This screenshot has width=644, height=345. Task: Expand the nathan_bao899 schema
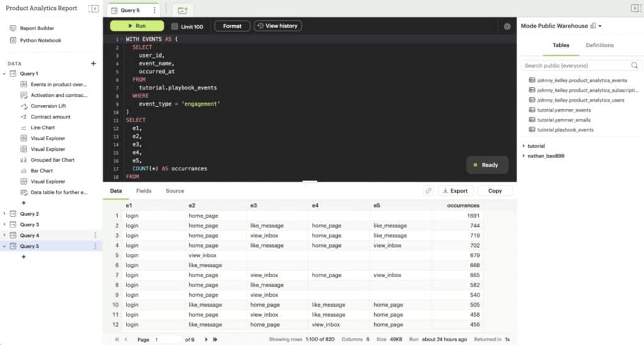[524, 156]
